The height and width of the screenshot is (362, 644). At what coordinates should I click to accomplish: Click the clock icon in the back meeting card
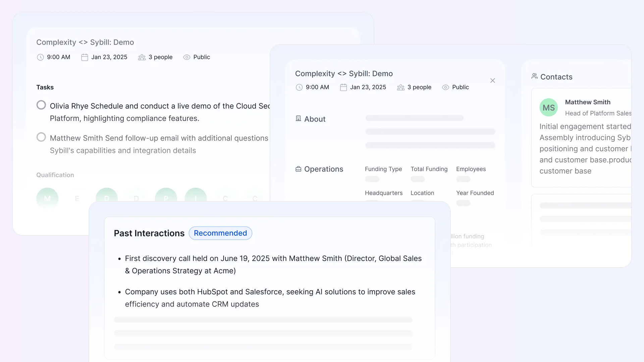click(x=40, y=57)
